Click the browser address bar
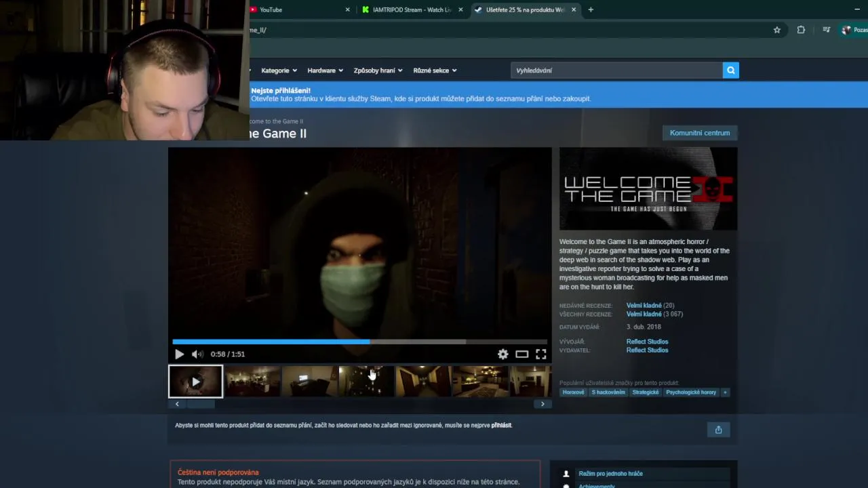The width and height of the screenshot is (868, 488). point(509,30)
